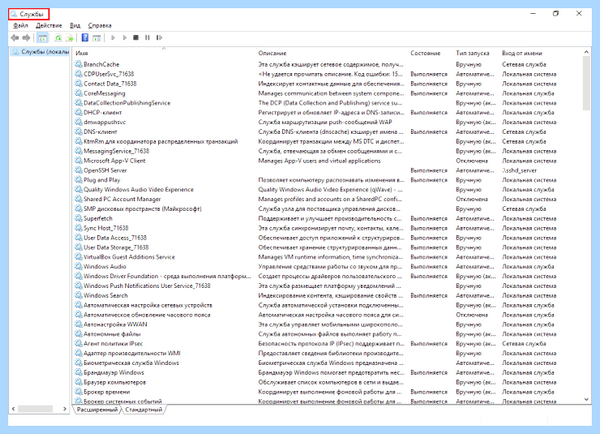Switch to the Стандартный tab
Screen dimensions: 600x434
click(x=144, y=410)
